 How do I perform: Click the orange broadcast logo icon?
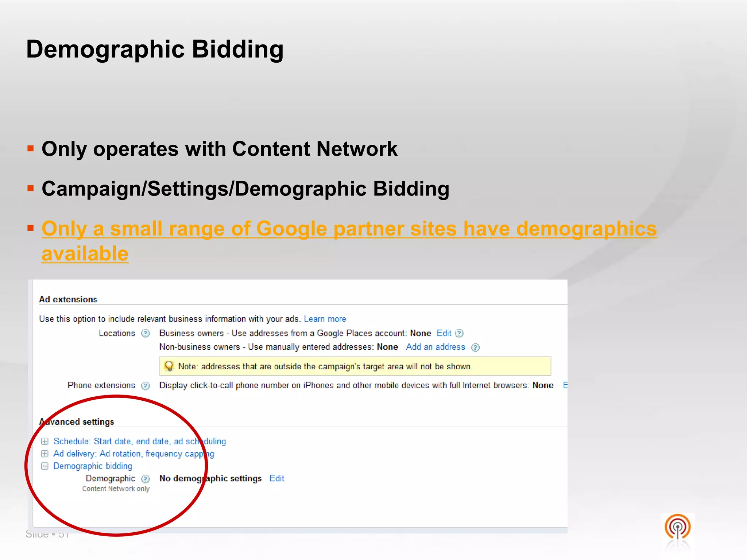tap(678, 527)
